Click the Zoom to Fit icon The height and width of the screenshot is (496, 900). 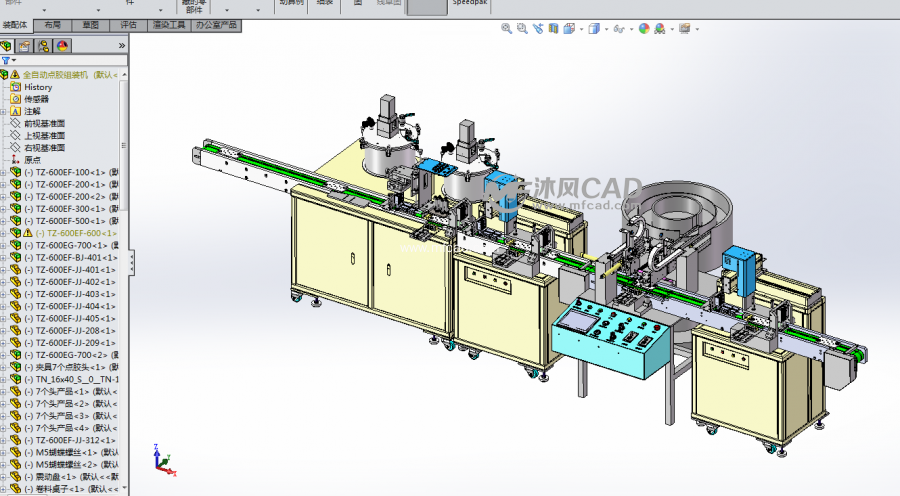pyautogui.click(x=507, y=29)
